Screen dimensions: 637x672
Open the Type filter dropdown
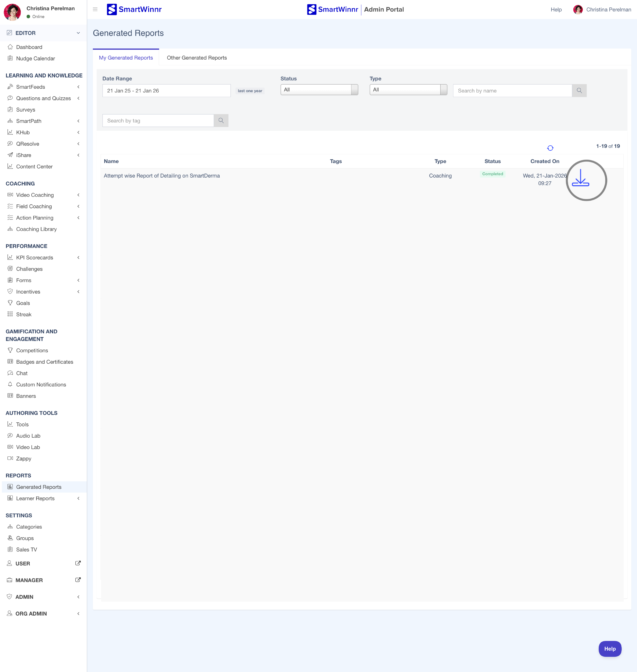[x=408, y=90]
